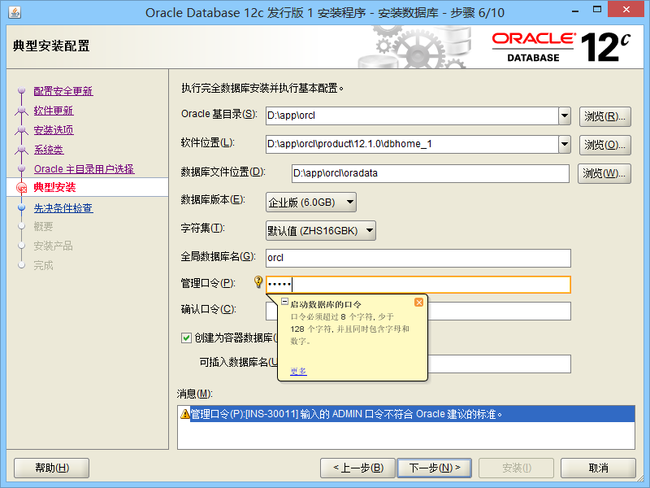Click 浏览(O) for software location
This screenshot has height=488, width=650.
point(605,145)
